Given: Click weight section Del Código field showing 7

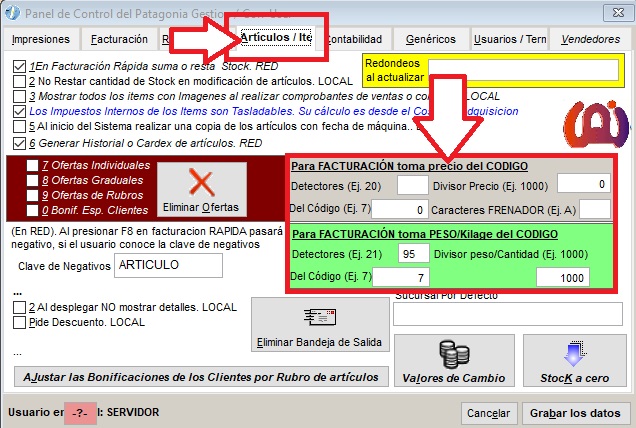Looking at the screenshot, I should pos(400,277).
